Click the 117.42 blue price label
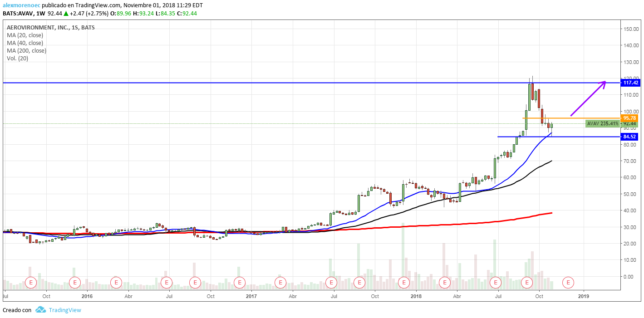 pyautogui.click(x=631, y=83)
